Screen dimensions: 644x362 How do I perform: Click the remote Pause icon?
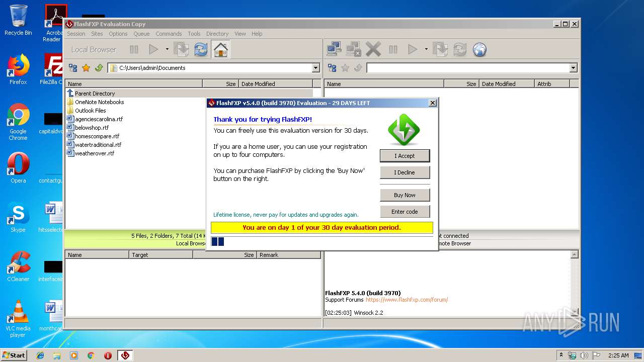click(x=393, y=49)
